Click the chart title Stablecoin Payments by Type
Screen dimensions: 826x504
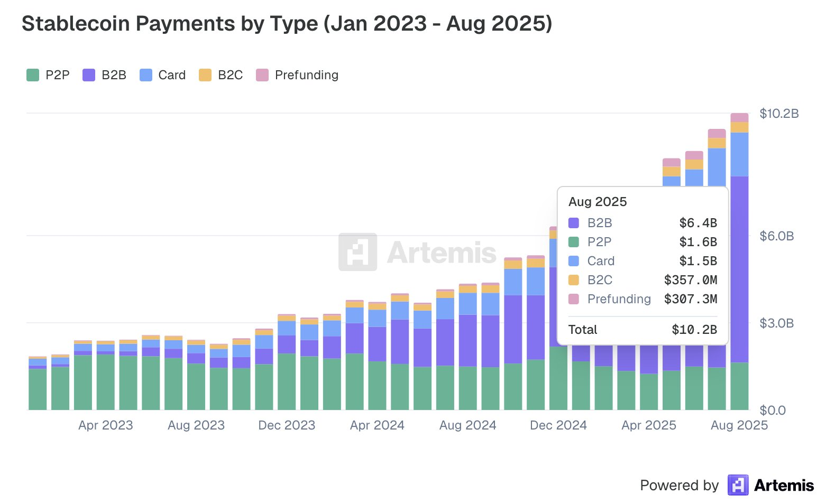(287, 23)
